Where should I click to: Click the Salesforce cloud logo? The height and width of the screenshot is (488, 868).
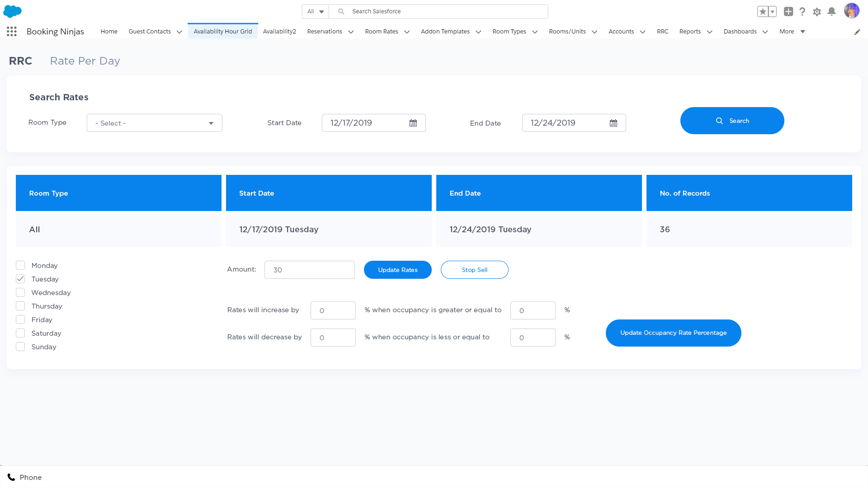(x=12, y=11)
